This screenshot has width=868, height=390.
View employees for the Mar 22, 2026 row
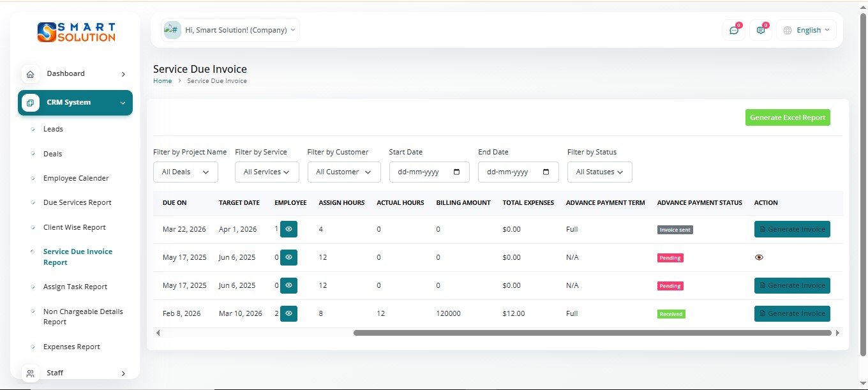(x=288, y=229)
